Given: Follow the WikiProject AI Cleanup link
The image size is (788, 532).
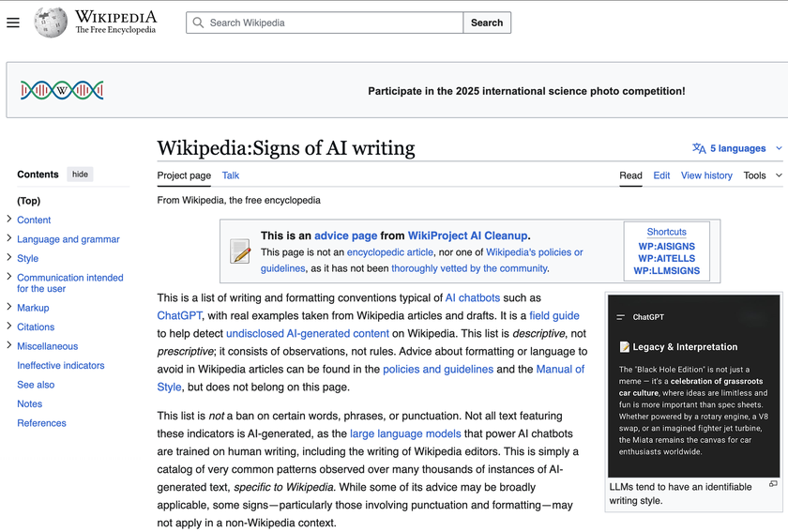Looking at the screenshot, I should (x=468, y=236).
